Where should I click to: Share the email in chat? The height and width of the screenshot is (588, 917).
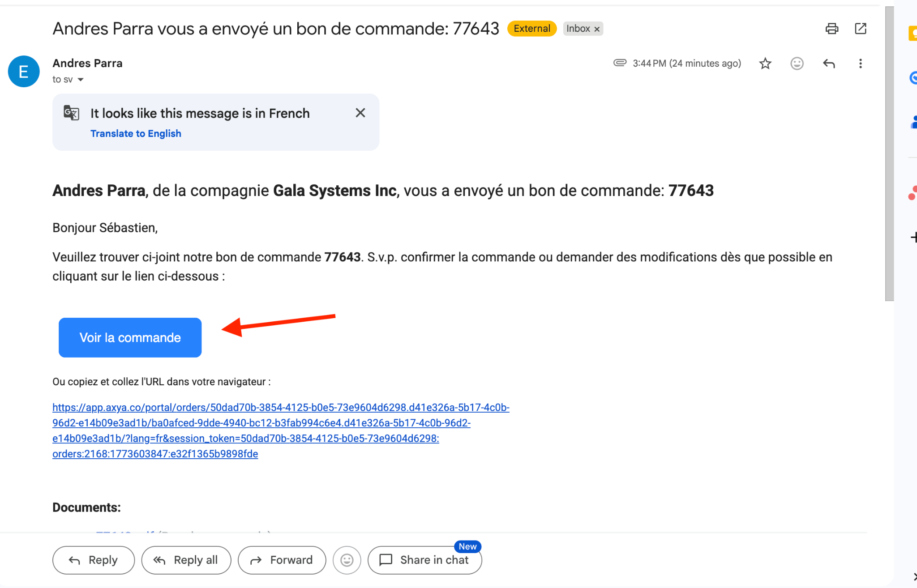click(424, 560)
